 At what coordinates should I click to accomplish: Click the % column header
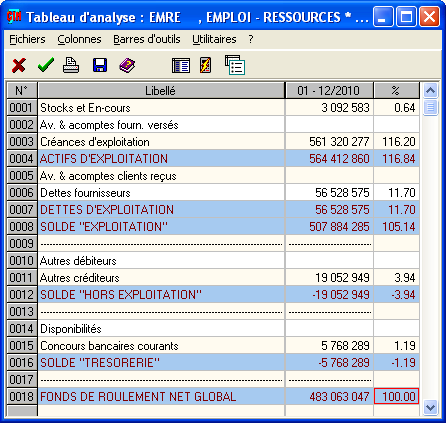pyautogui.click(x=397, y=90)
